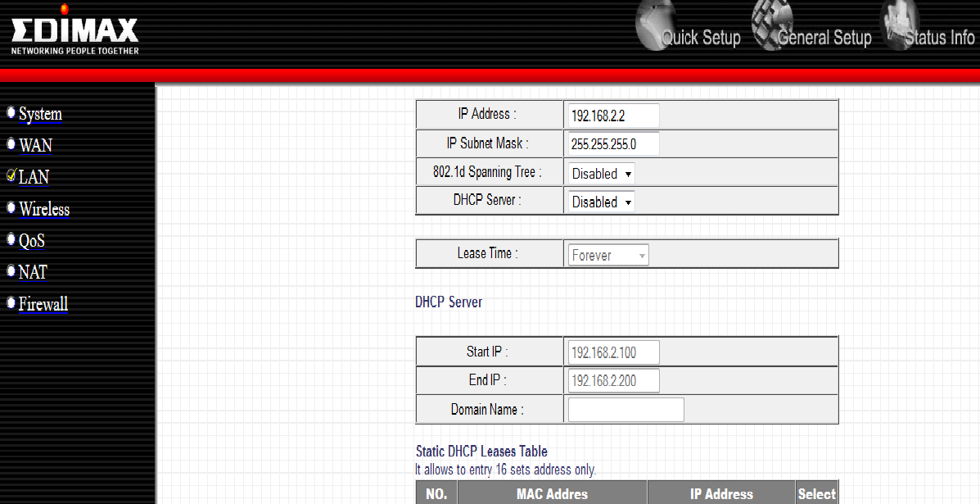Viewport: 980px width, 504px height.
Task: Click the "802.1d Spanning Tree :" label
Action: point(487,172)
